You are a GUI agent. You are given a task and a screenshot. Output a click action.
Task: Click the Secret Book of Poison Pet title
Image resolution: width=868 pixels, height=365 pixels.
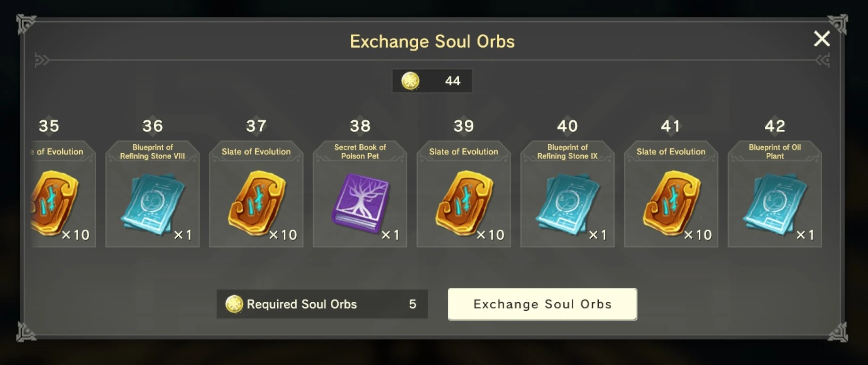tap(360, 151)
